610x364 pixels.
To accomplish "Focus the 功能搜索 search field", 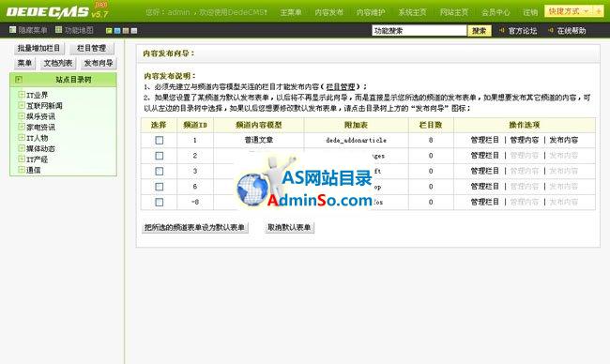I will (x=419, y=31).
